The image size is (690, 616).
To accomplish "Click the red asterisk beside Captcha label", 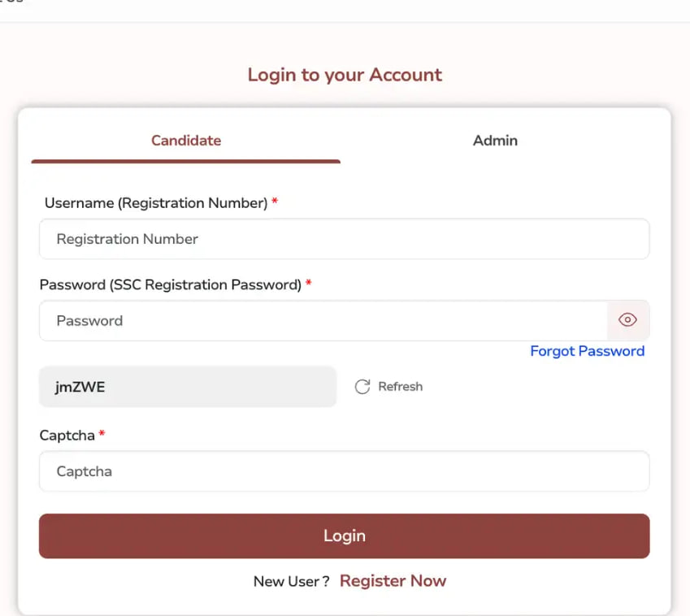I will coord(102,435).
